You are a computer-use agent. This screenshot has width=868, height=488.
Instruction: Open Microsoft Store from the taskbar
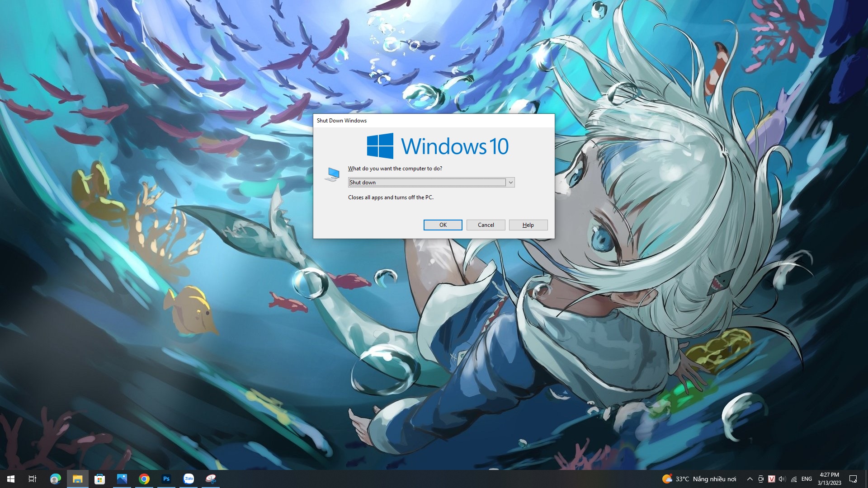pyautogui.click(x=99, y=479)
